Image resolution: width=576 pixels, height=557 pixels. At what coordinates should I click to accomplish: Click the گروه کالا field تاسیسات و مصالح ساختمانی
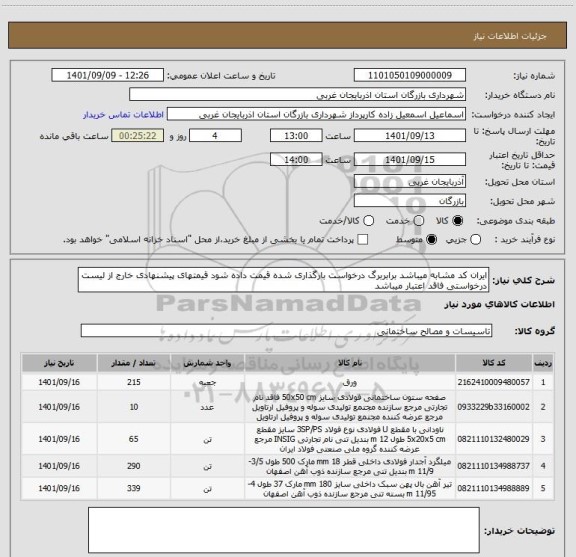286,331
